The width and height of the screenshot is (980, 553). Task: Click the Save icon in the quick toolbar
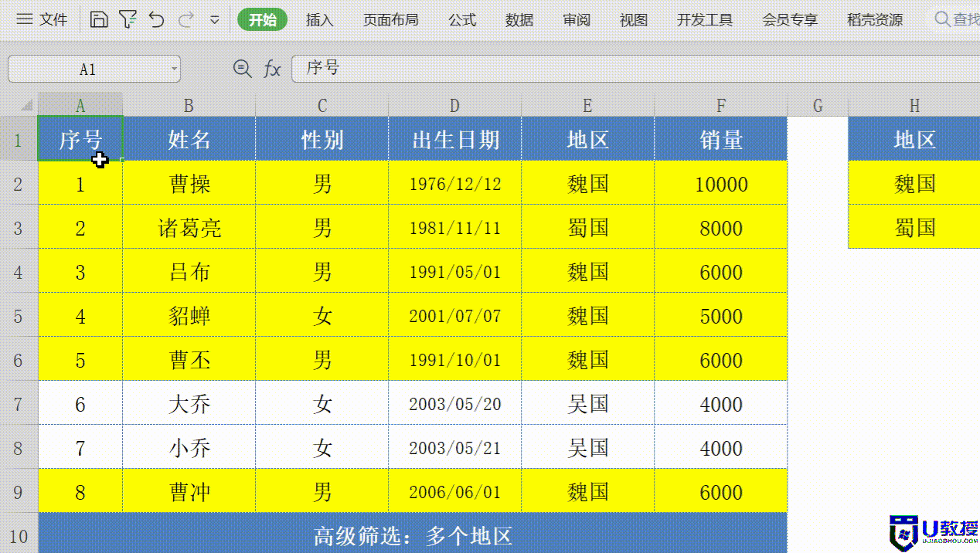pyautogui.click(x=99, y=20)
